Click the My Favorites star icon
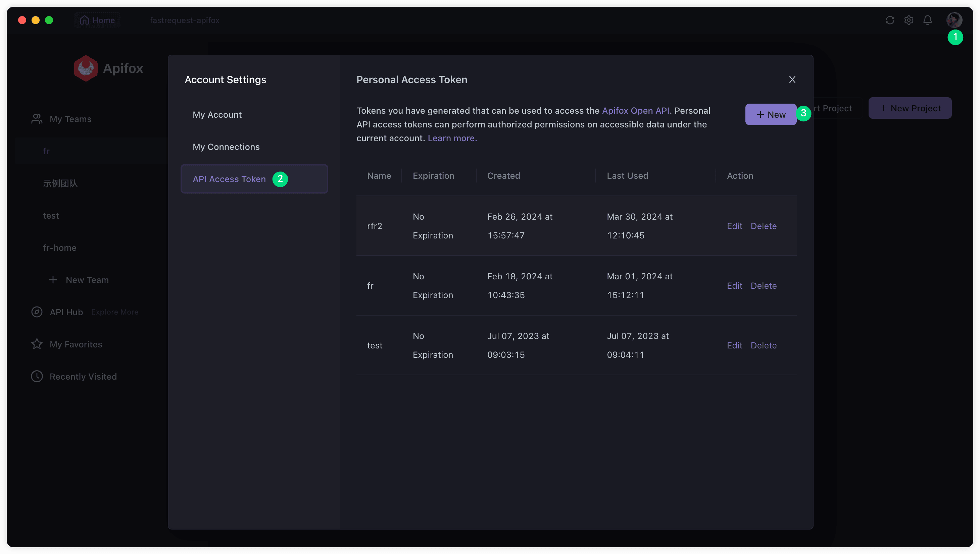This screenshot has width=980, height=554. pos(37,344)
